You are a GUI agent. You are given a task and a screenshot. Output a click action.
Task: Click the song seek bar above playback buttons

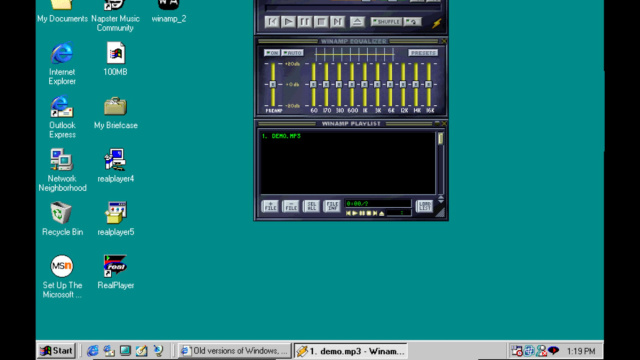pos(353,8)
